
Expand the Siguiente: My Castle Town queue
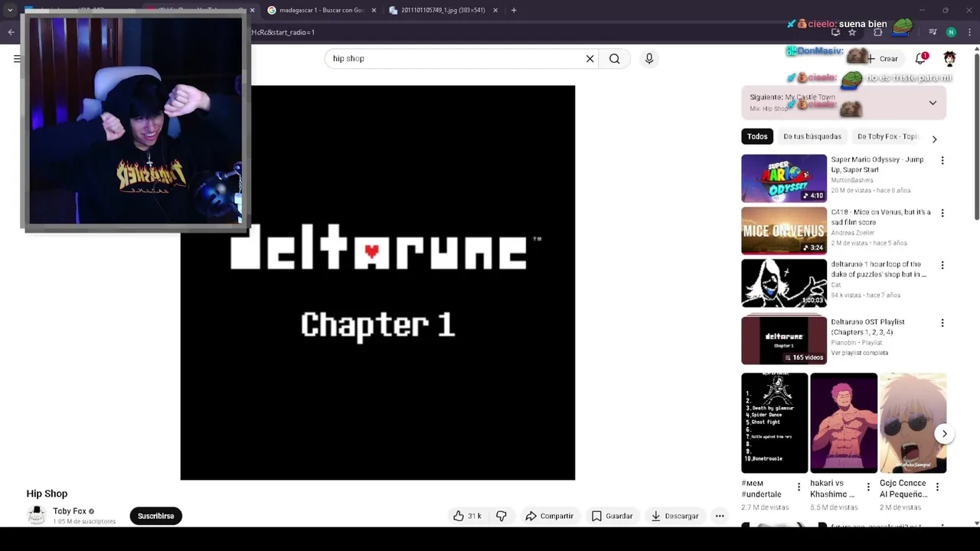pos(933,103)
